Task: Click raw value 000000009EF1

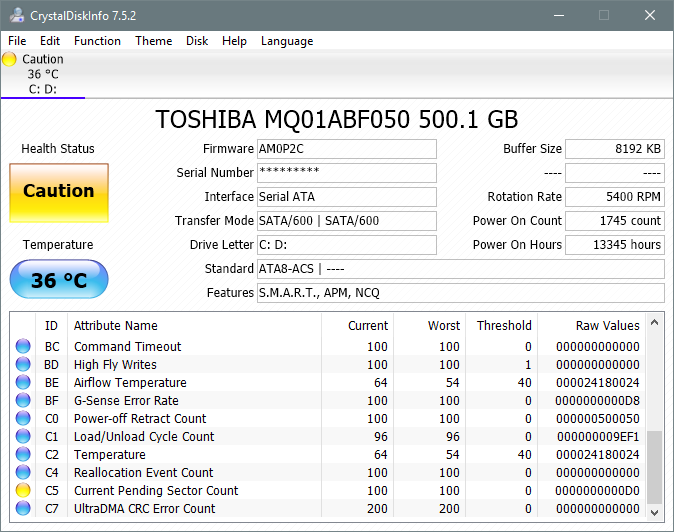Action: click(598, 437)
